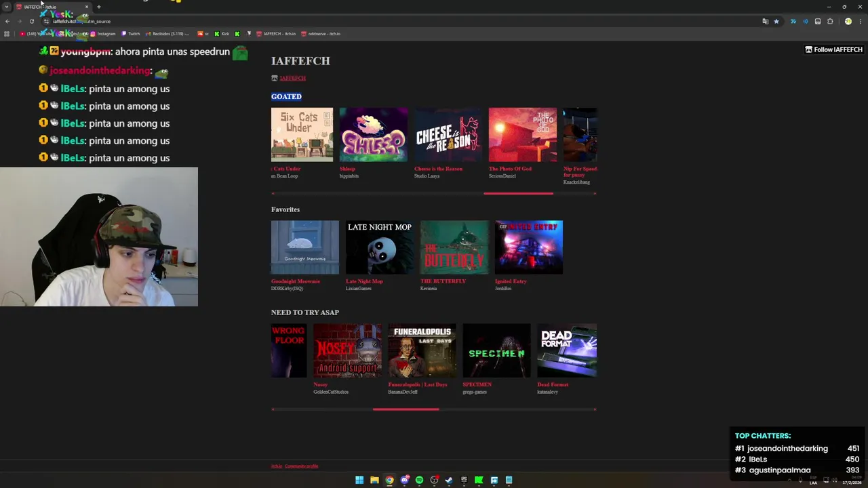Click the gregs-games author name
This screenshot has width=868, height=488.
click(x=475, y=392)
